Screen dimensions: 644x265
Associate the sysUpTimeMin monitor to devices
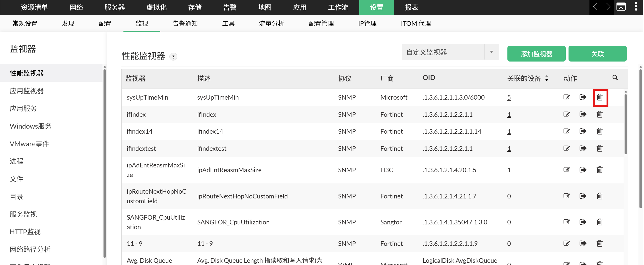(x=583, y=97)
